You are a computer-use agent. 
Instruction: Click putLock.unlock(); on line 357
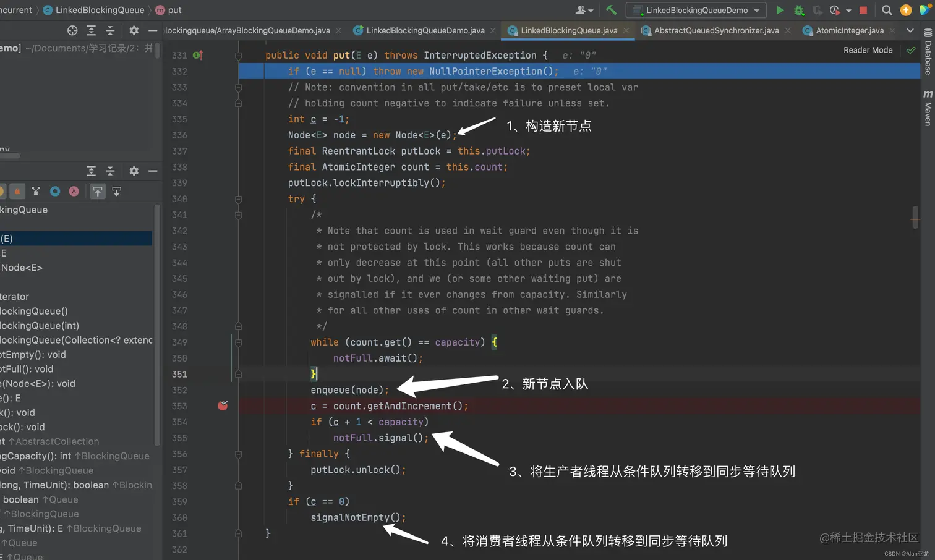click(358, 470)
